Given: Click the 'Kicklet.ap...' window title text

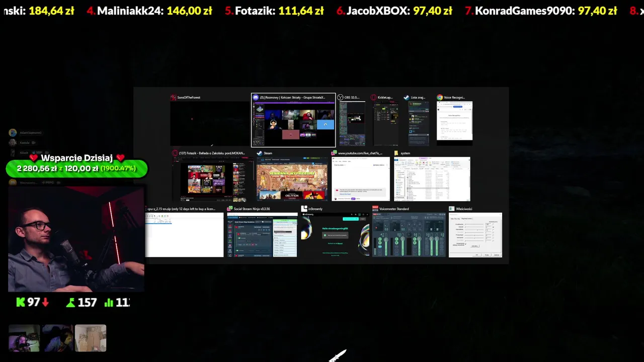Looking at the screenshot, I should (385, 98).
